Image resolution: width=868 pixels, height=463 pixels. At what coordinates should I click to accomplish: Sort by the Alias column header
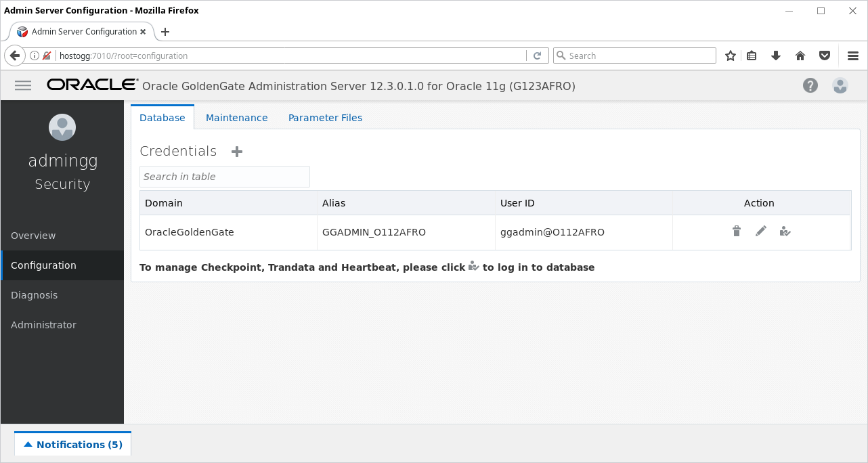click(406, 203)
